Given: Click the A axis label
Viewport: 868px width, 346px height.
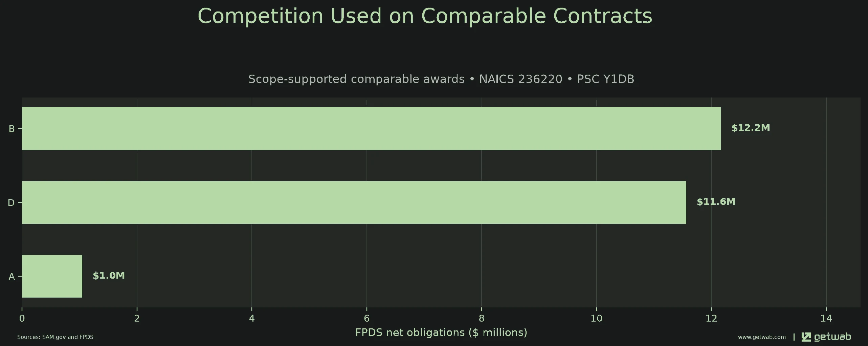Looking at the screenshot, I should (x=12, y=277).
